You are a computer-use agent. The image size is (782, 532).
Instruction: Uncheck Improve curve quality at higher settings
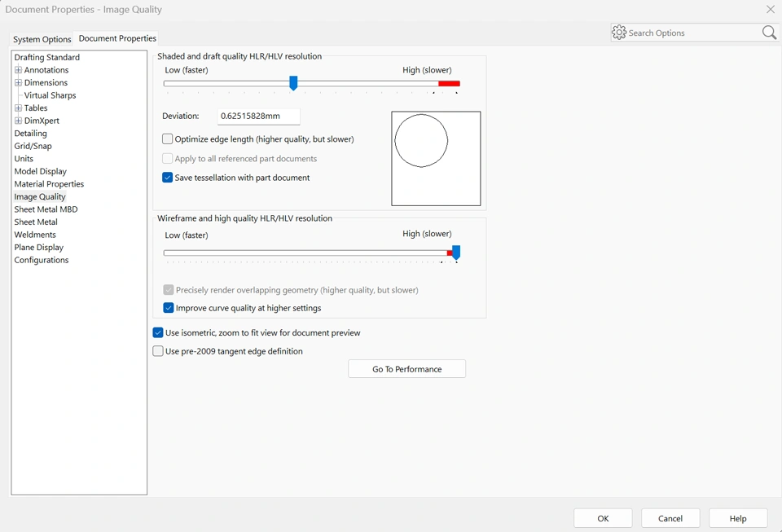[x=169, y=308]
